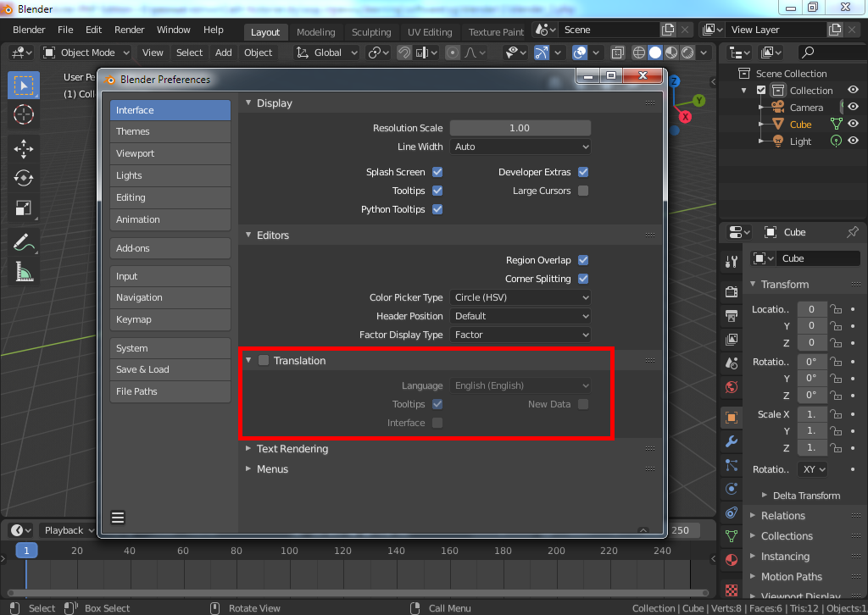This screenshot has height=615, width=868.
Task: Select the Rotate tool
Action: pos(24,178)
